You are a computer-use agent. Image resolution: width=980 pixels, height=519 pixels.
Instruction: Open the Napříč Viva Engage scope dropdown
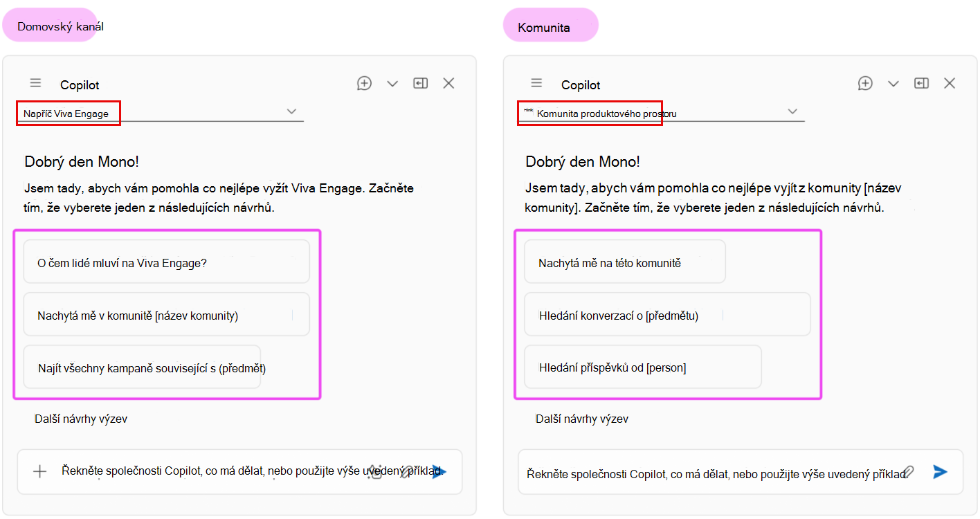(x=161, y=113)
